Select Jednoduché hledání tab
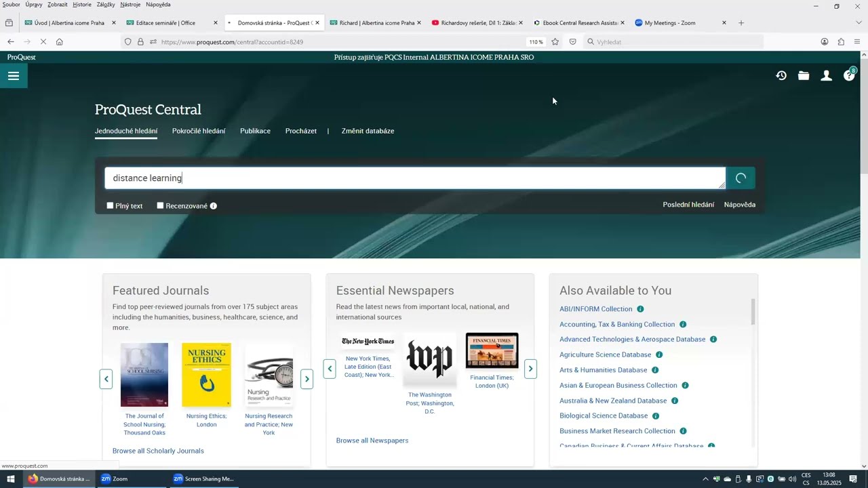 coord(126,131)
